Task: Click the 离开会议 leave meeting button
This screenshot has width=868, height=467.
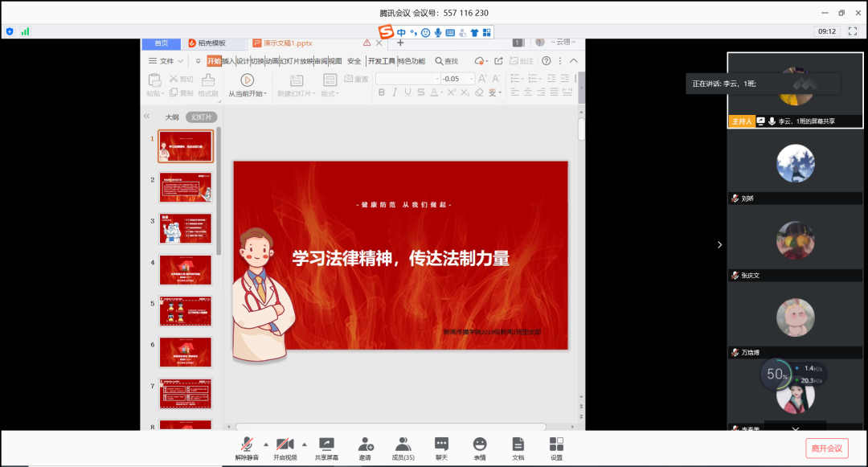Action: point(826,448)
